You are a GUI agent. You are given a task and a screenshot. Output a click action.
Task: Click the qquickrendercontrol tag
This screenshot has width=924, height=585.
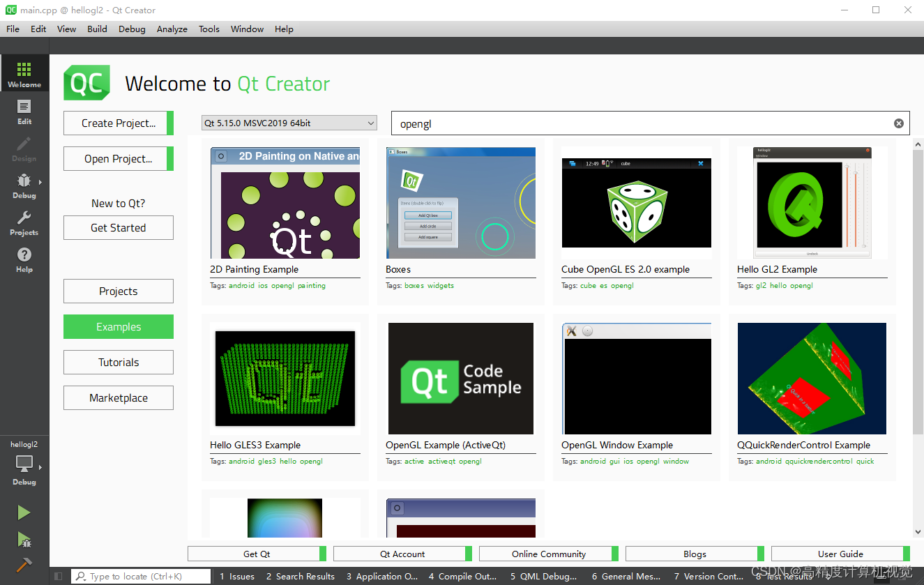pos(819,461)
